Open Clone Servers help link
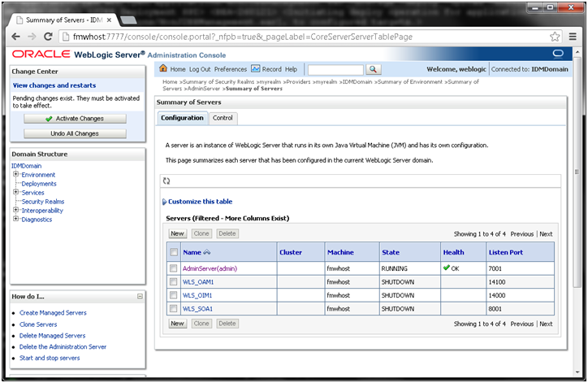 [x=38, y=324]
